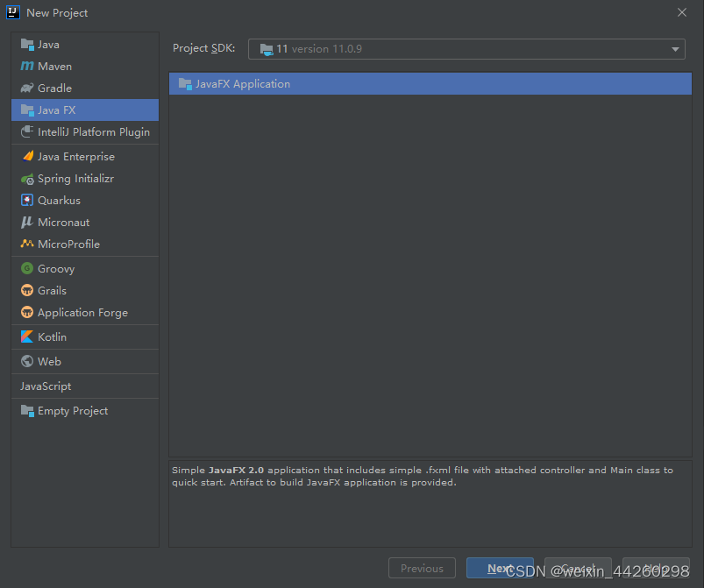Click the Web globe icon
The image size is (704, 588).
coord(27,361)
